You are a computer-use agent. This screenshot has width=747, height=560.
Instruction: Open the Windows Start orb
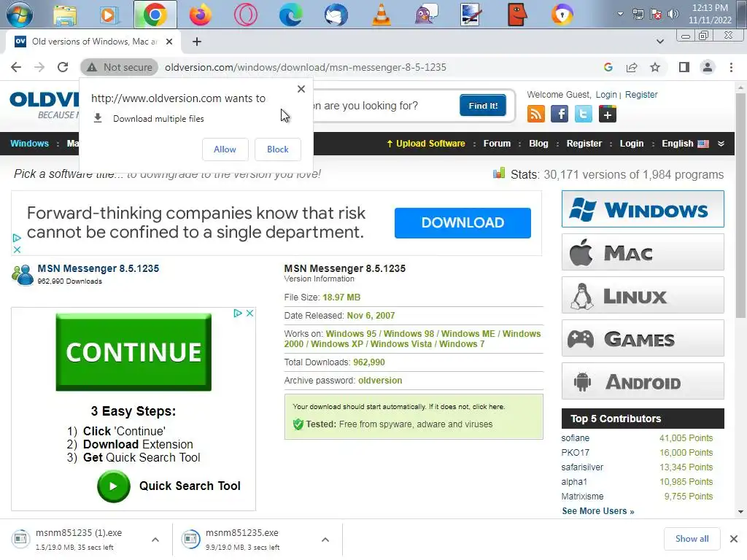pyautogui.click(x=19, y=15)
